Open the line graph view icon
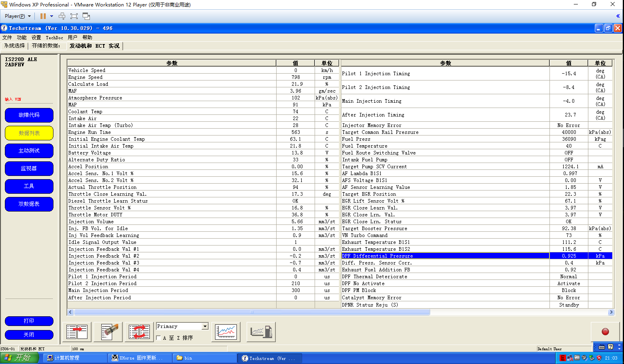Viewport: 624px width, 364px height. click(226, 332)
